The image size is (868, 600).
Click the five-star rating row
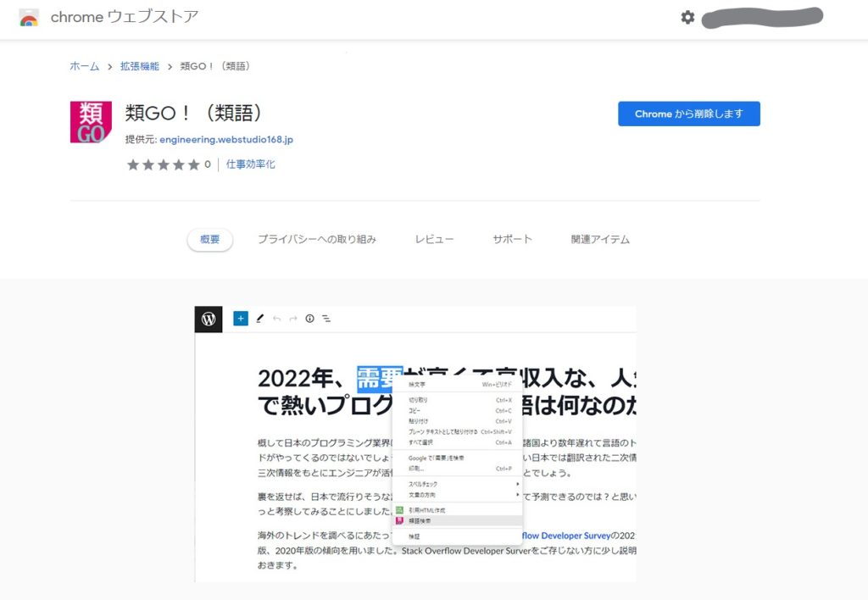(164, 164)
